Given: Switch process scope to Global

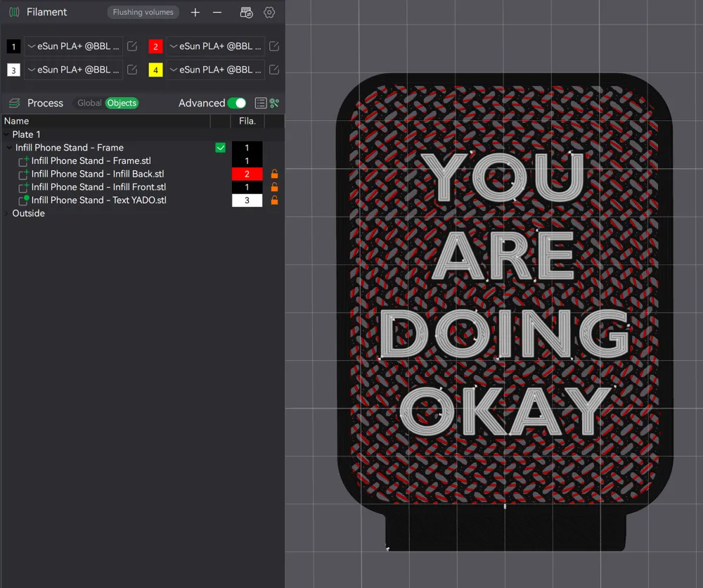Looking at the screenshot, I should pos(89,103).
